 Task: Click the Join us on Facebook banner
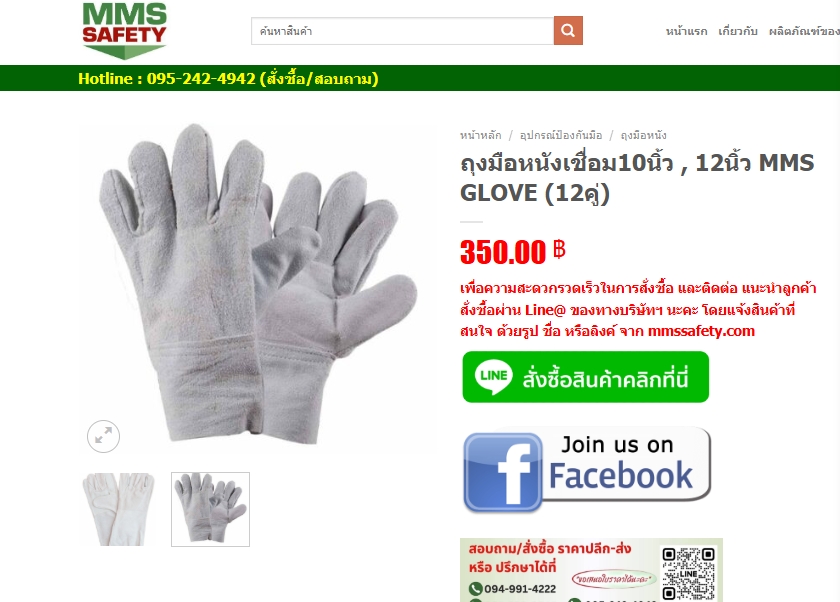(587, 470)
